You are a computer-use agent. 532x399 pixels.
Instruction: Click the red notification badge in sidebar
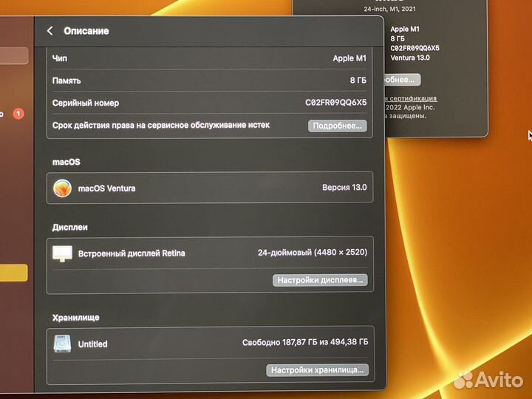(18, 114)
